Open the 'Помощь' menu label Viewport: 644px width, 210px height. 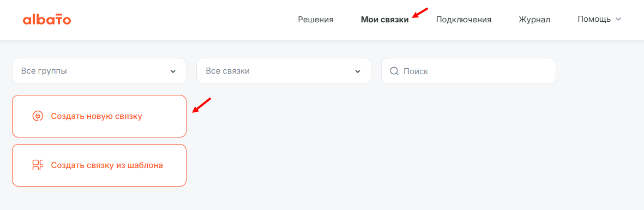(594, 19)
